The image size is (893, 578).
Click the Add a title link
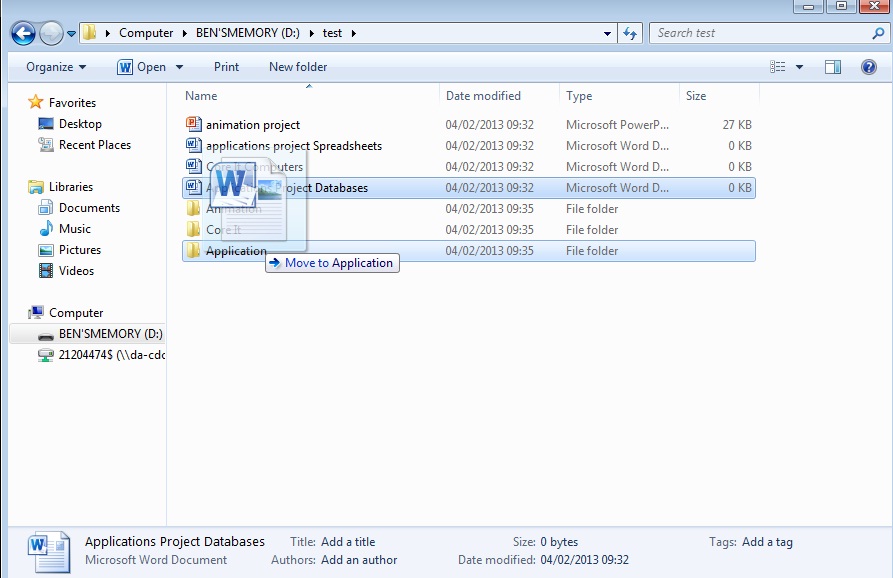tap(348, 541)
